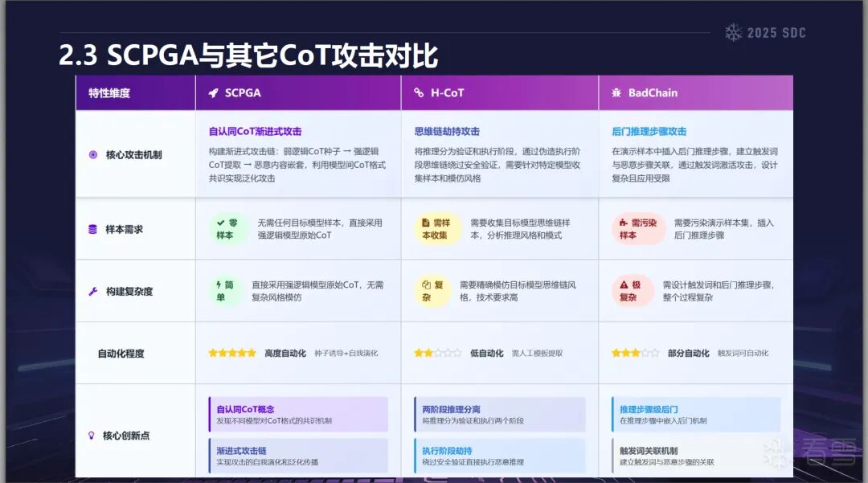Screen dimensions: 868x483
Task: Open the 自认同CoT概念 card
Action: tap(298, 415)
